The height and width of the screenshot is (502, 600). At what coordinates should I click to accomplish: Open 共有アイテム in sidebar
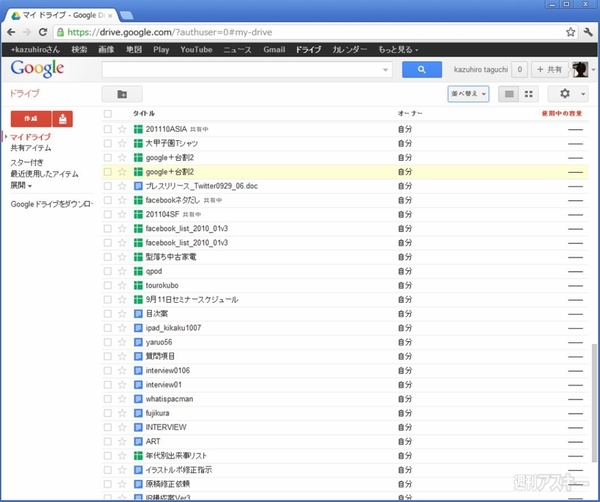pyautogui.click(x=31, y=148)
